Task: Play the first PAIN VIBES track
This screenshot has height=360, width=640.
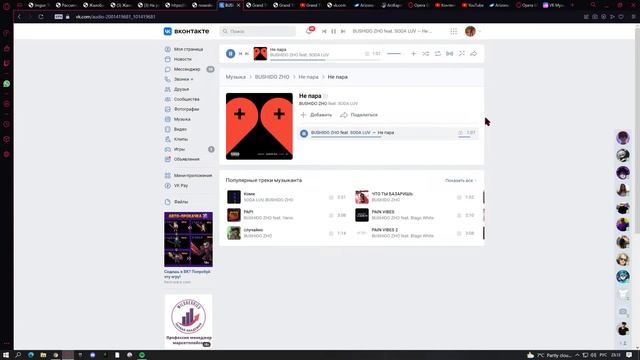Action: 362,215
